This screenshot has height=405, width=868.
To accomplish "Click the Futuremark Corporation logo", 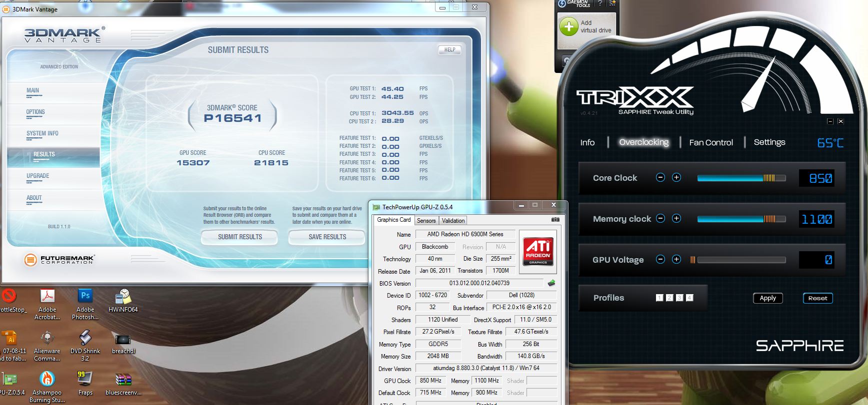I will click(x=59, y=260).
